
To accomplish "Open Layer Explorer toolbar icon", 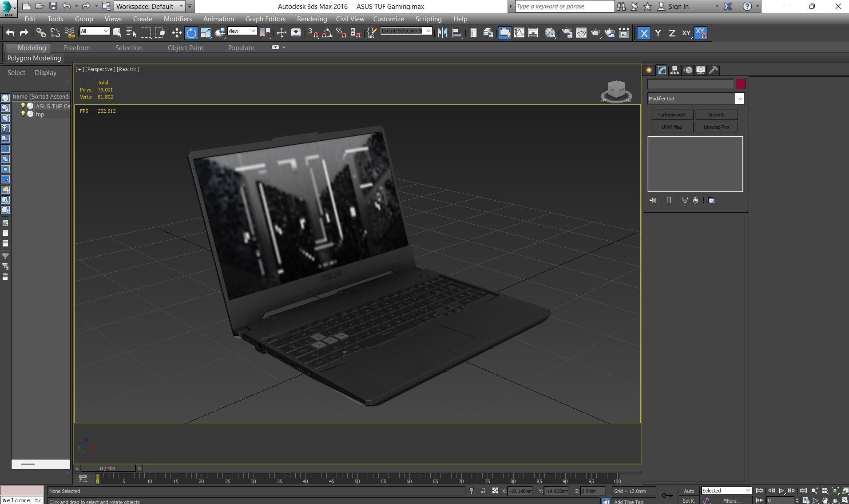I will click(x=488, y=33).
